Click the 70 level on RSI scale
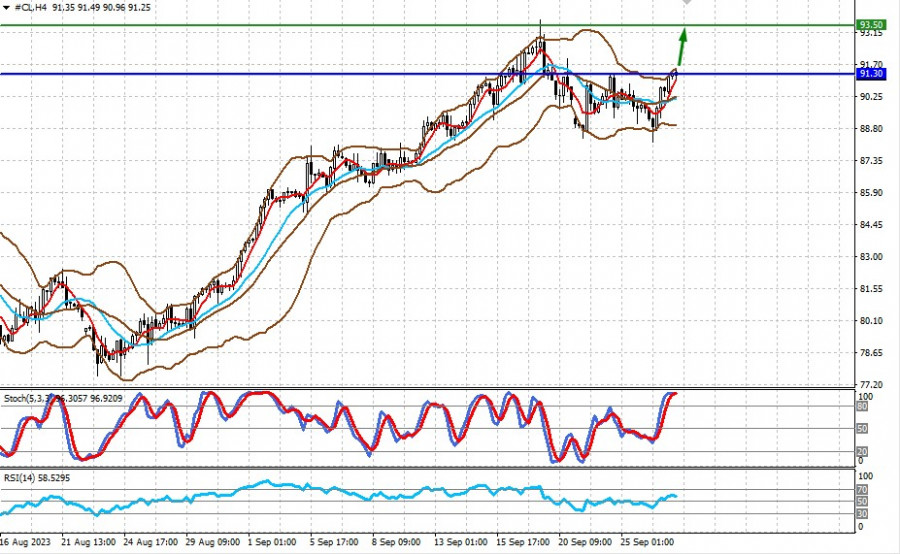Image resolution: width=900 pixels, height=554 pixels. [x=862, y=490]
